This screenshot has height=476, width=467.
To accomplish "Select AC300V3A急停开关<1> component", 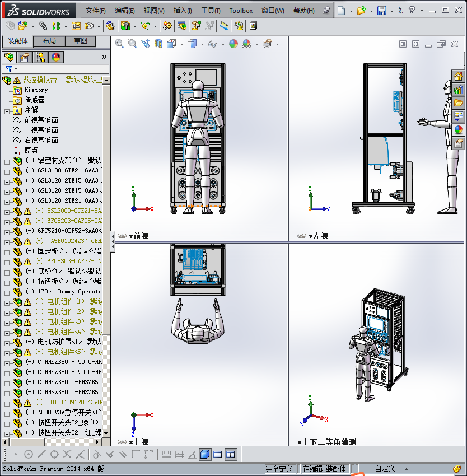I will pyautogui.click(x=69, y=412).
